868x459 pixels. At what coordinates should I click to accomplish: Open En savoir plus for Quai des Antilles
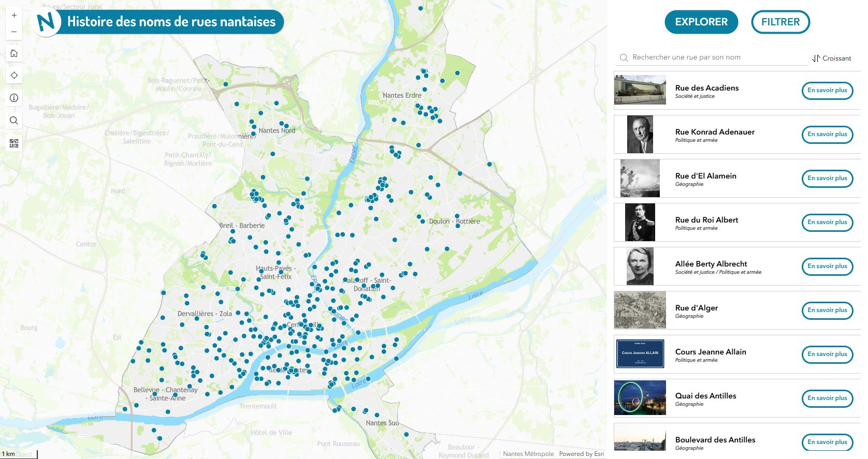pyautogui.click(x=827, y=398)
